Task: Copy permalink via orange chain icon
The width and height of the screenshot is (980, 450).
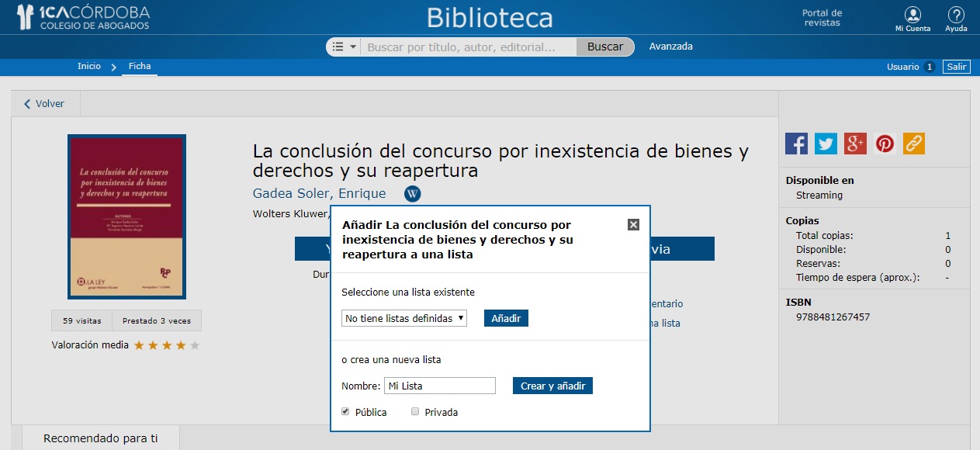Action: (914, 144)
